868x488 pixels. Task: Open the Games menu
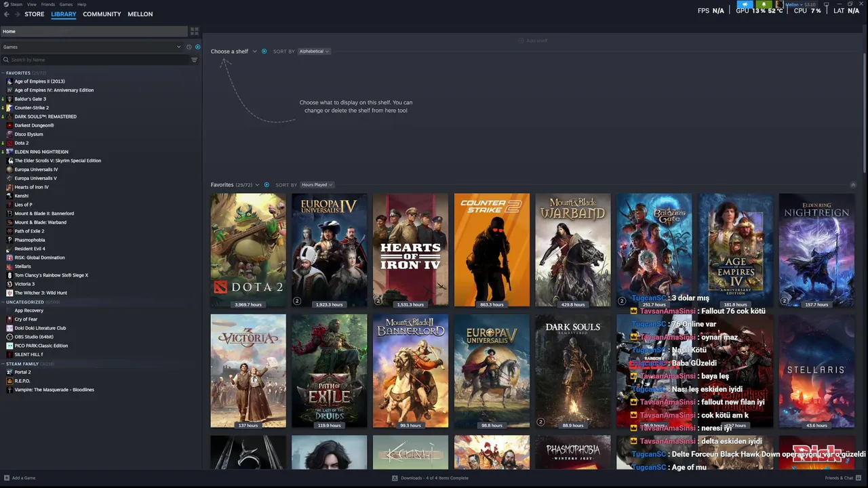pyautogui.click(x=66, y=4)
